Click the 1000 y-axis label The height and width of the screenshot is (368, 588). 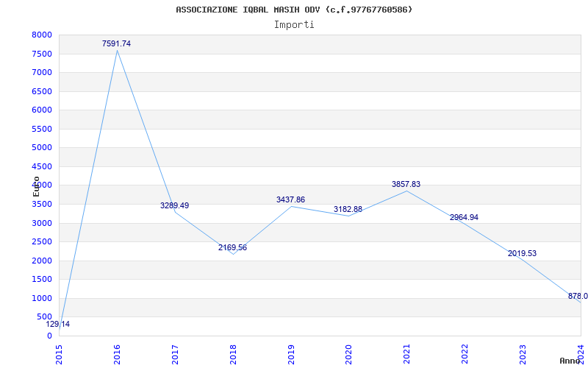[x=42, y=298]
